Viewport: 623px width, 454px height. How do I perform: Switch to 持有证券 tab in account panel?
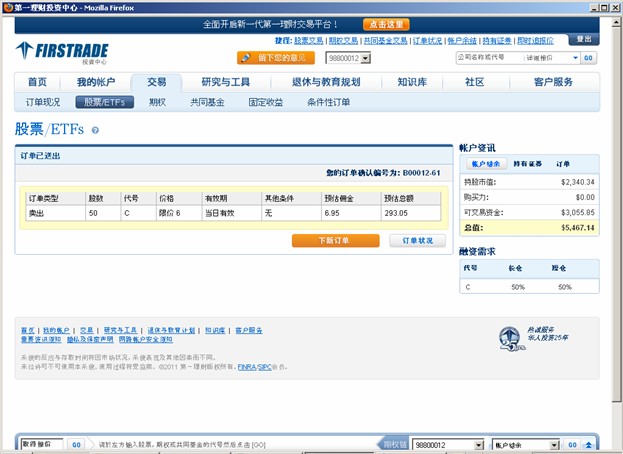point(528,163)
